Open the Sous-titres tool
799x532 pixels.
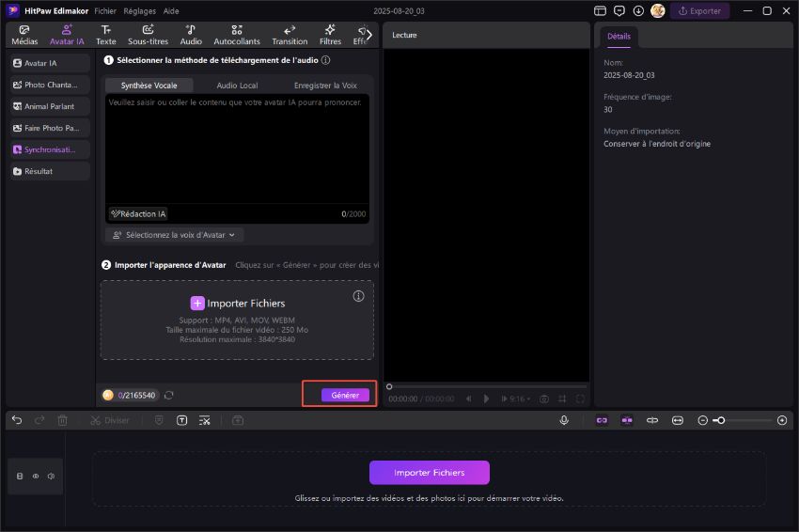pos(148,35)
